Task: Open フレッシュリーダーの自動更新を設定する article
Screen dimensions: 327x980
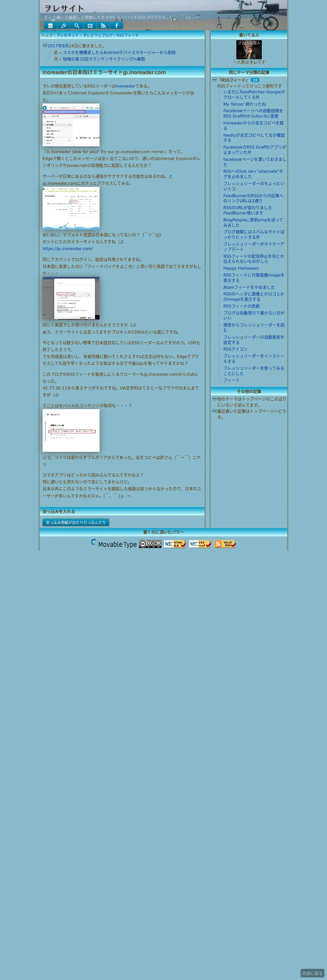Action: click(254, 340)
